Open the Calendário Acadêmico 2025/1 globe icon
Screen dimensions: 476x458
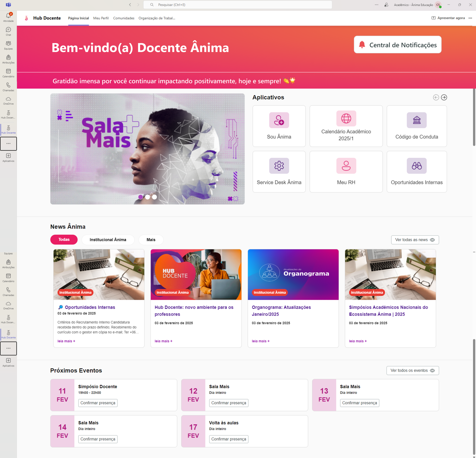click(346, 118)
